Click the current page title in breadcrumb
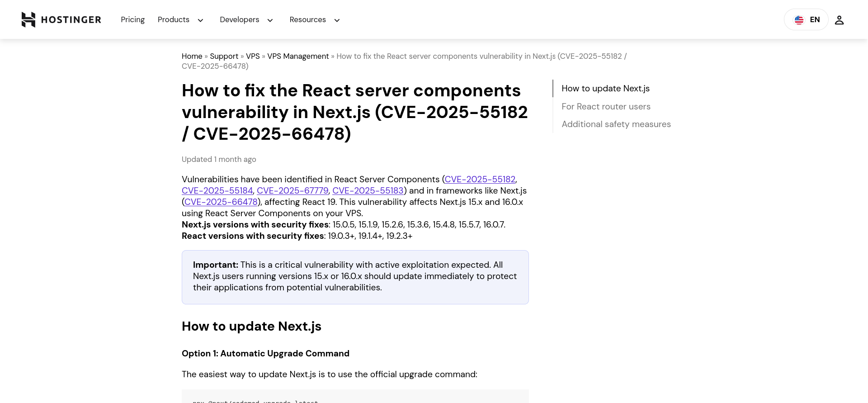This screenshot has height=403, width=868. point(404,61)
